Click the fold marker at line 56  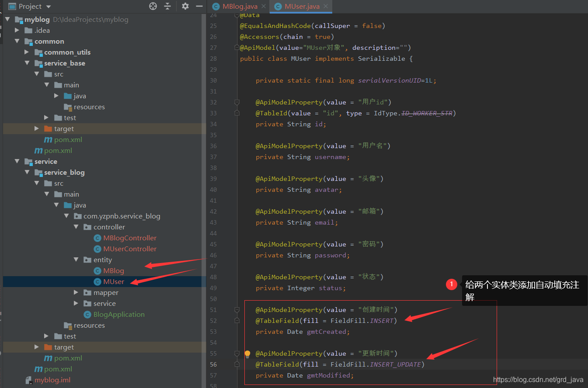pos(237,364)
